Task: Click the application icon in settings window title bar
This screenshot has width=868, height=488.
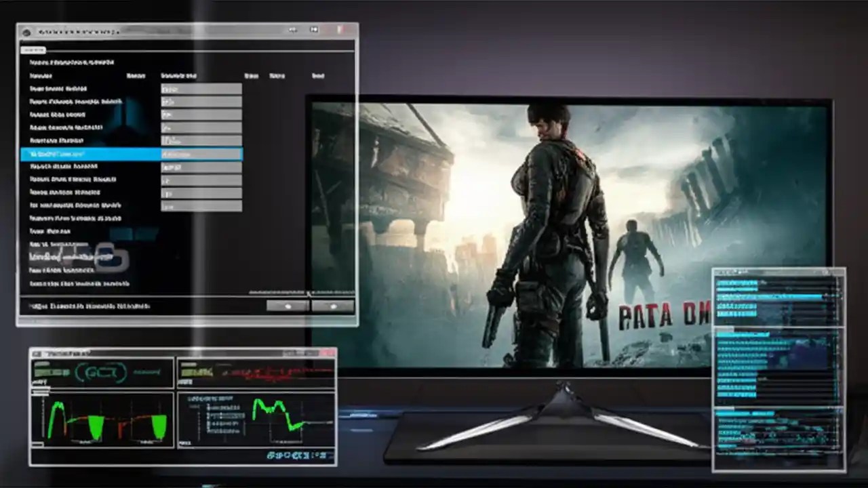Action: tap(25, 31)
